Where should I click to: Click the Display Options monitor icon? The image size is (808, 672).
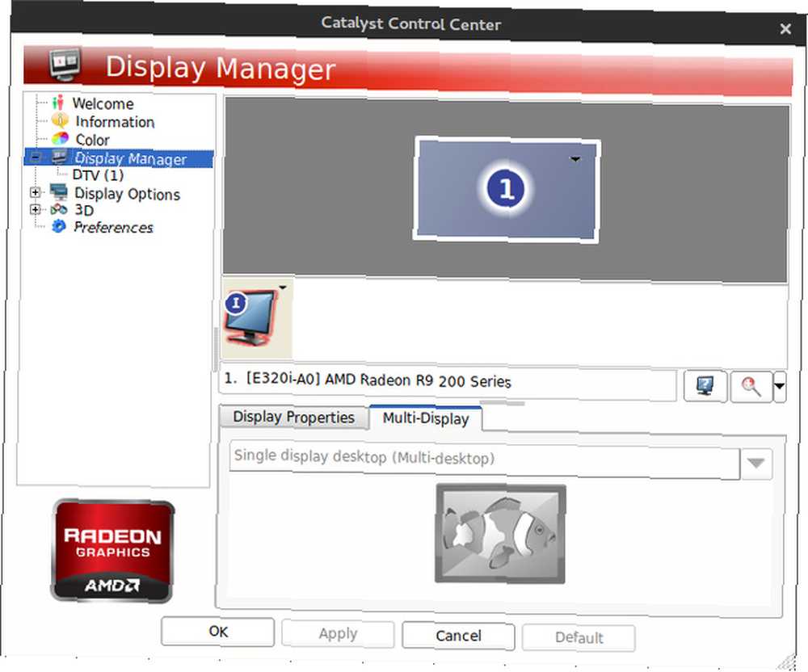click(x=59, y=192)
